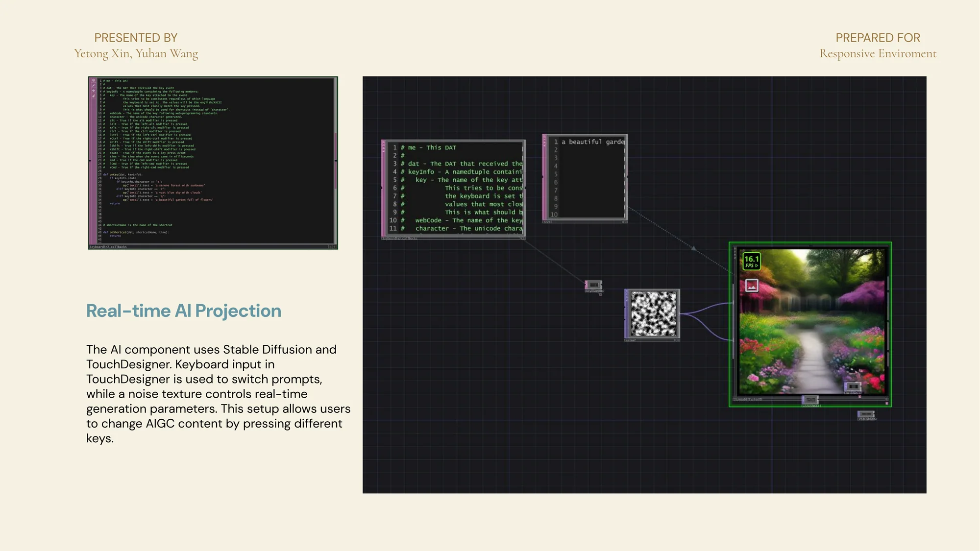The height and width of the screenshot is (551, 980).
Task: Click the 16.1 FPS badge
Action: (751, 261)
